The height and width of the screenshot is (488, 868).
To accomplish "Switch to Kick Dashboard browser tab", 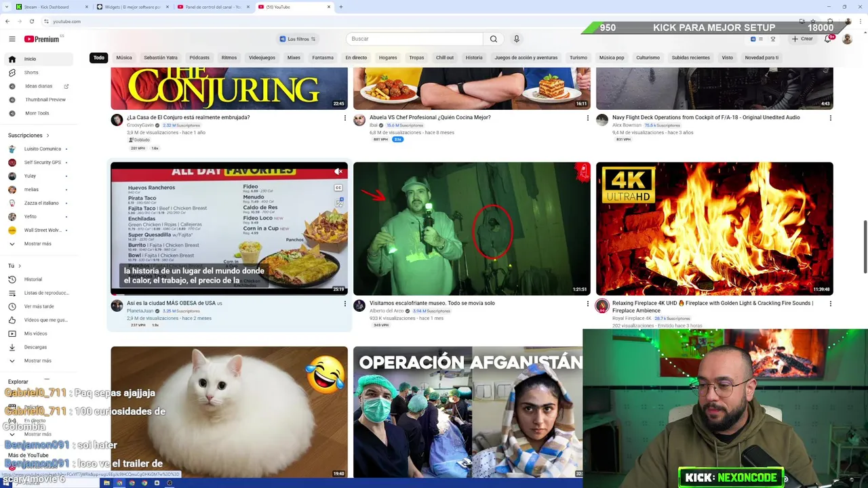I will tap(52, 7).
